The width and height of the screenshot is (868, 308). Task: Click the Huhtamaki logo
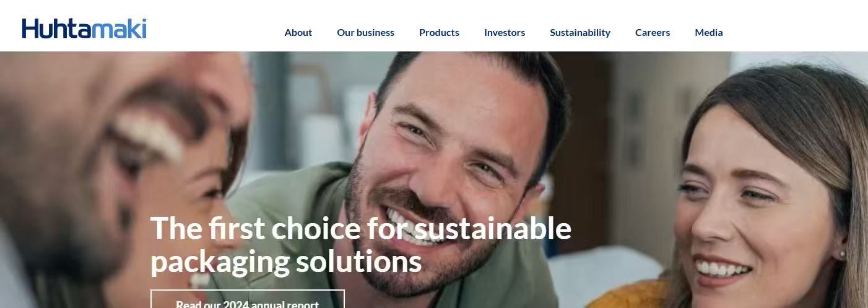coord(84,29)
